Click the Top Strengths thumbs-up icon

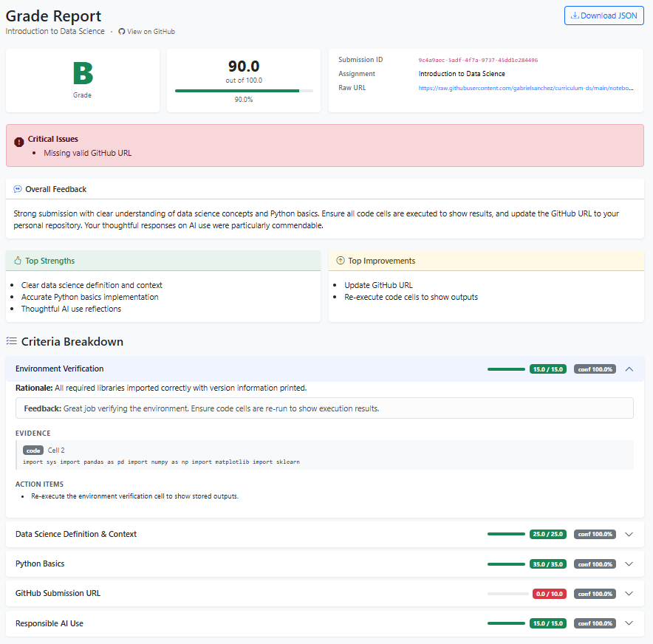pyautogui.click(x=18, y=261)
